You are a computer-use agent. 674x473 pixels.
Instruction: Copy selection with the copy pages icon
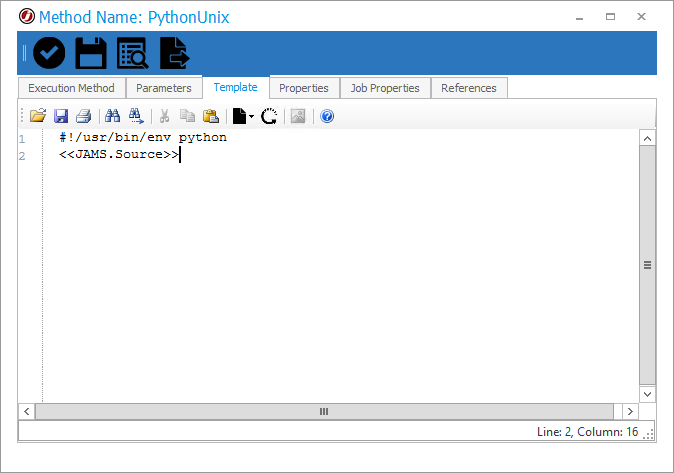pos(187,116)
